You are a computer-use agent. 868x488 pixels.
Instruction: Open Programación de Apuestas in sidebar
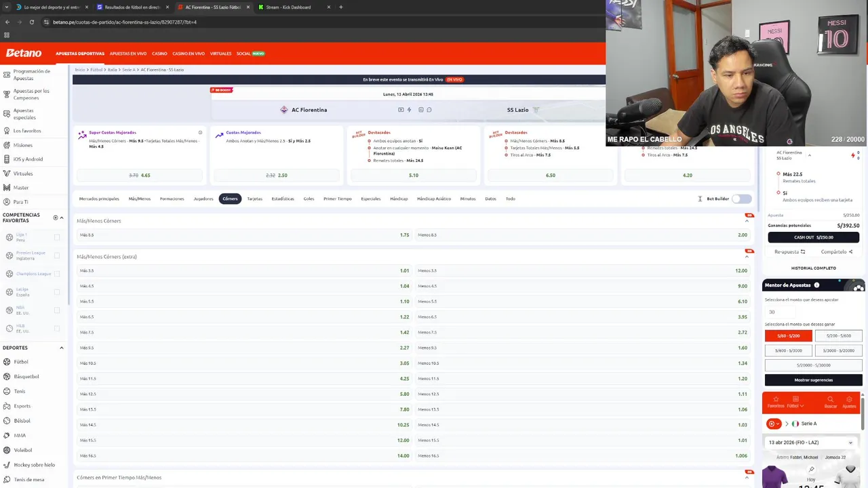pyautogui.click(x=31, y=75)
